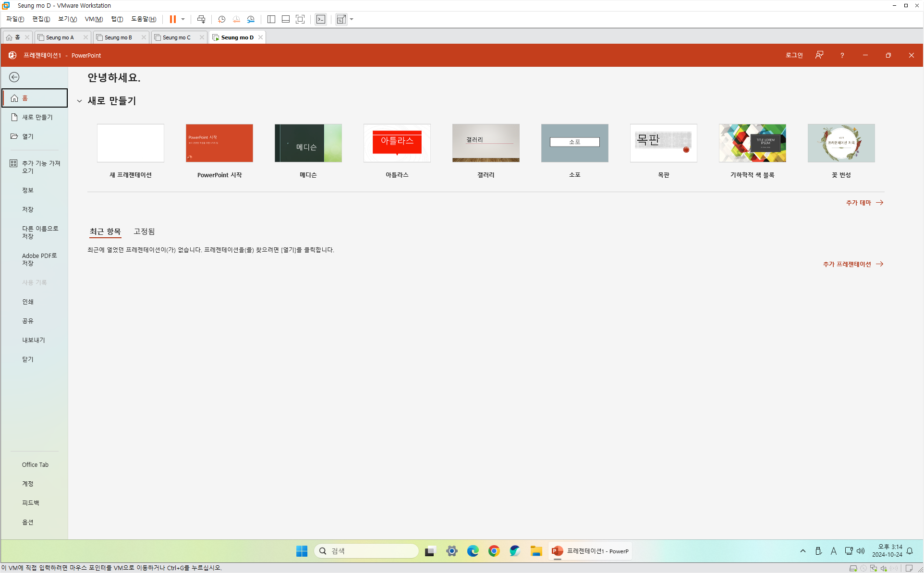Close the Seung mo D tab
Viewport: 924px width, 573px height.
tap(260, 37)
